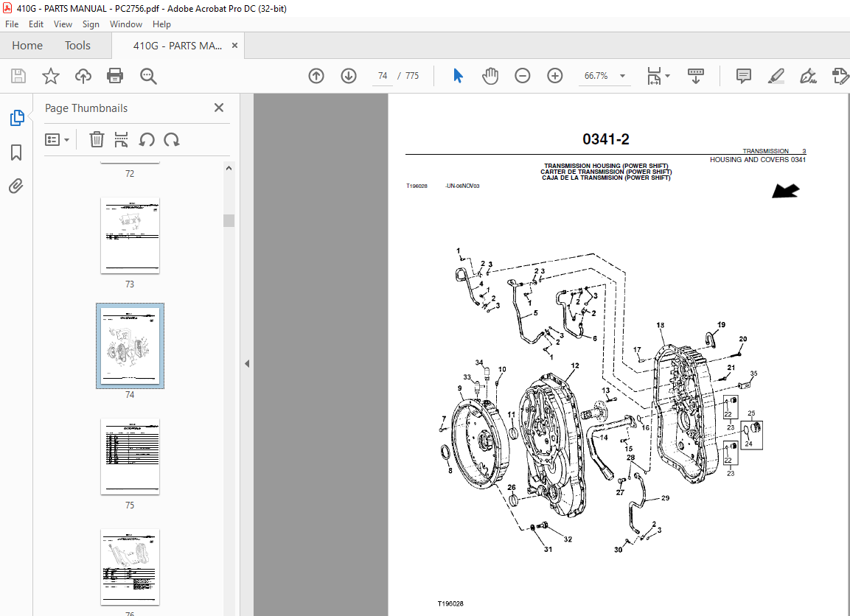Switch to the Home tab
Viewport: 850px width, 616px height.
[27, 46]
